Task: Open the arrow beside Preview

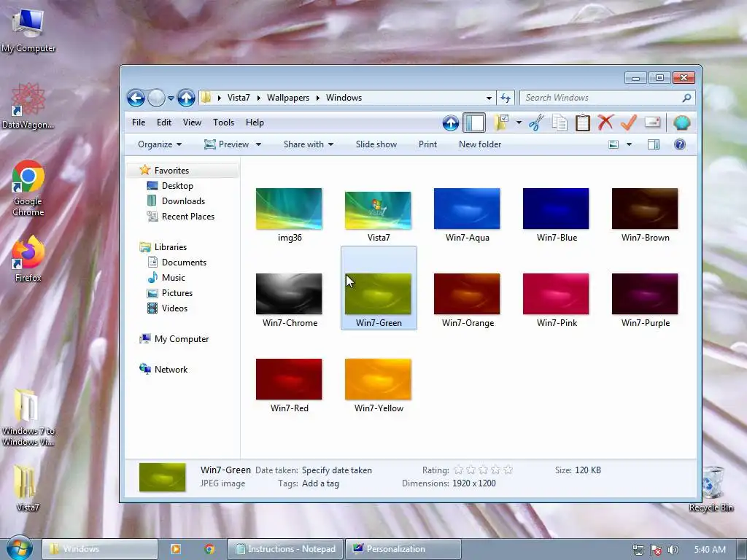Action: coord(258,144)
